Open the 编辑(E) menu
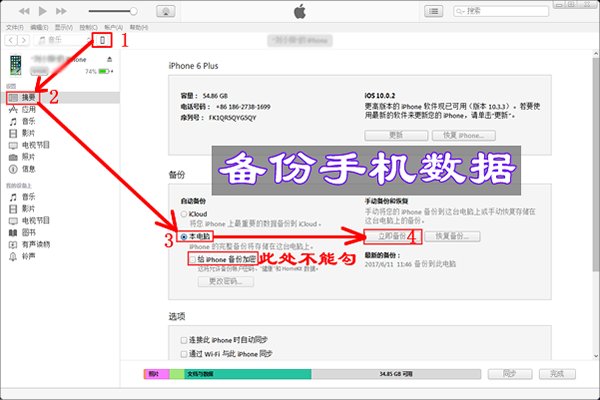Screen dimensions: 600x400 point(39,27)
